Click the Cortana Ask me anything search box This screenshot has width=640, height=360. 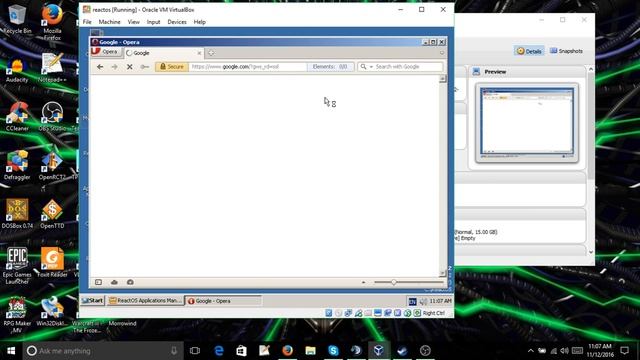(x=103, y=351)
